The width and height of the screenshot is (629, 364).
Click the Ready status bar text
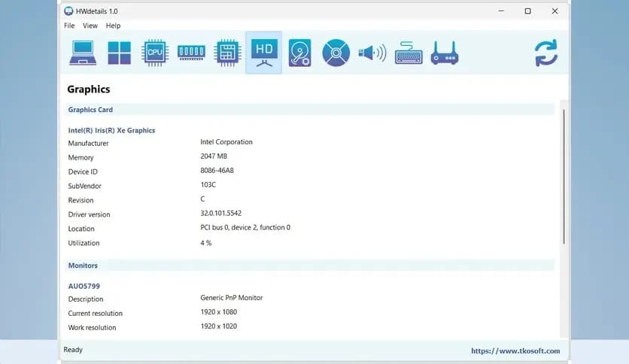(x=73, y=350)
